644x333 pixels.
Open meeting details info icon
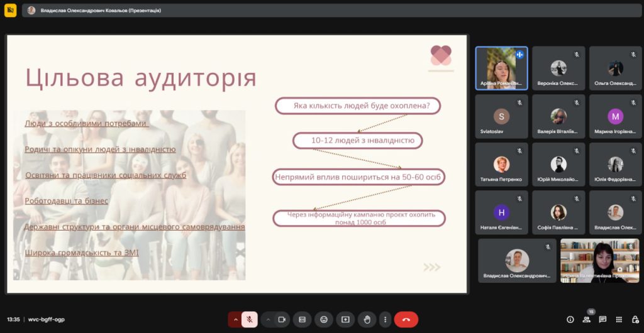[570, 319]
